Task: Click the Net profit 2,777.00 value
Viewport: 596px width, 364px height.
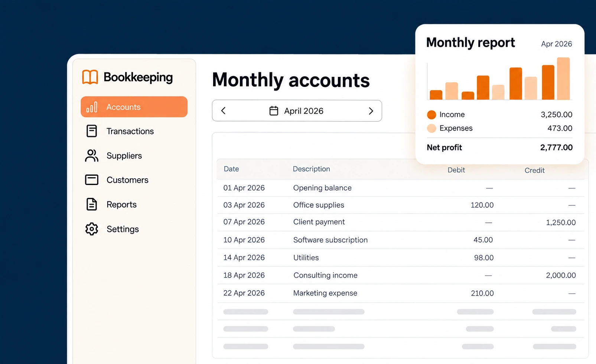Action: (556, 147)
